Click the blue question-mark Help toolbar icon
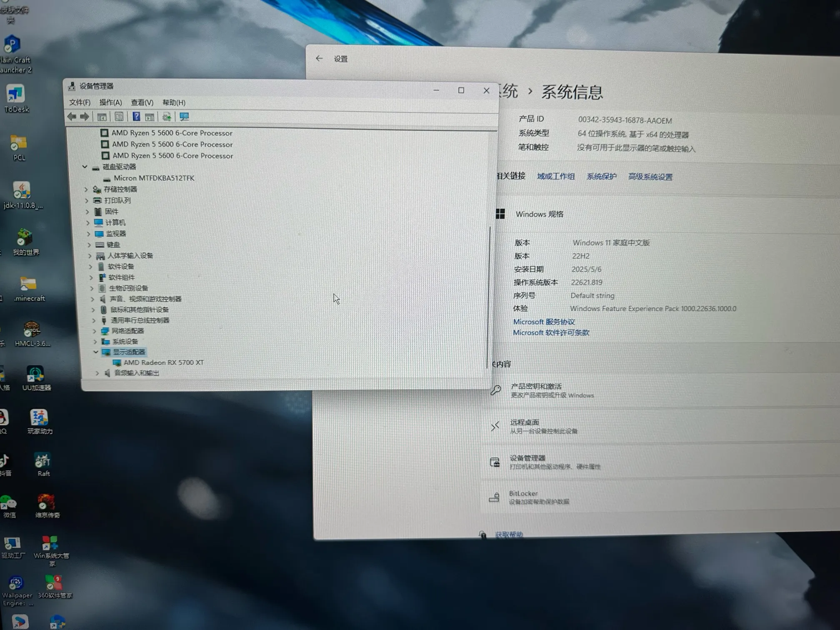 click(x=136, y=117)
